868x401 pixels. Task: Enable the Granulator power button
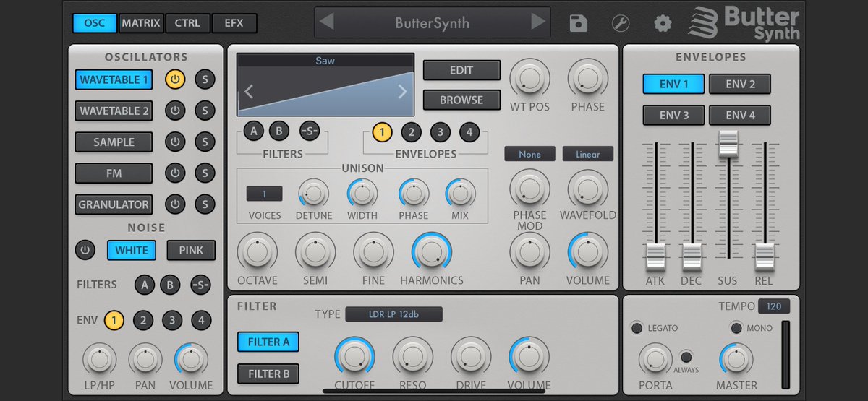(x=175, y=204)
